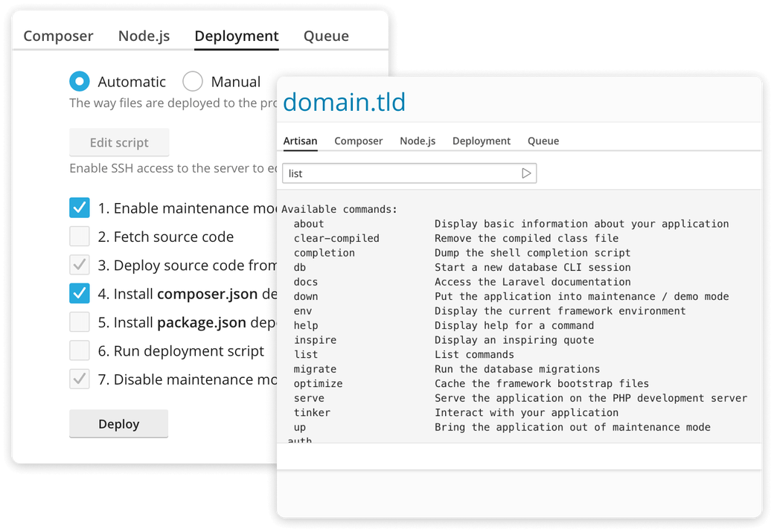774x532 pixels.
Task: Open the Deployment tab in domain.tld window
Action: (x=481, y=141)
